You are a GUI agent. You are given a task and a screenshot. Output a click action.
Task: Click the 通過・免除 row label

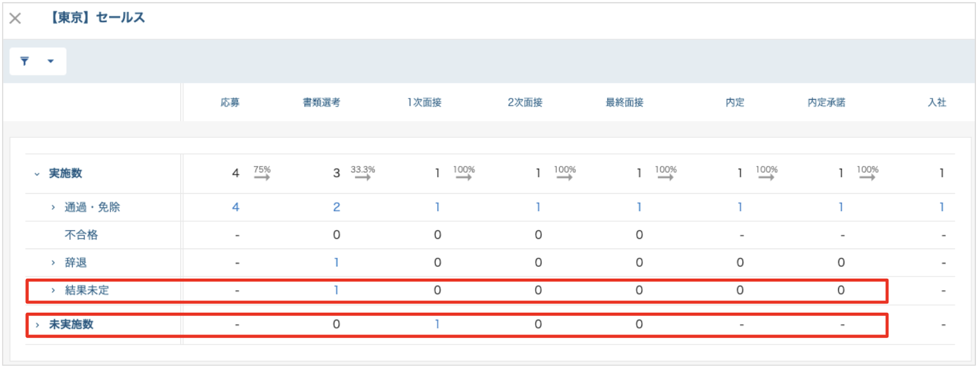[x=93, y=207]
